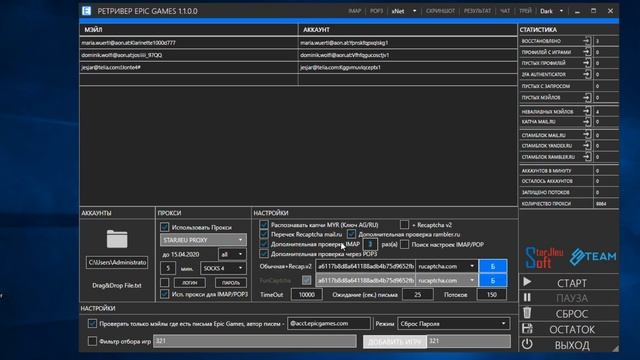Click the СКРИНШОТ menu item
Image resolution: width=640 pixels, height=360 pixels.
click(x=440, y=11)
